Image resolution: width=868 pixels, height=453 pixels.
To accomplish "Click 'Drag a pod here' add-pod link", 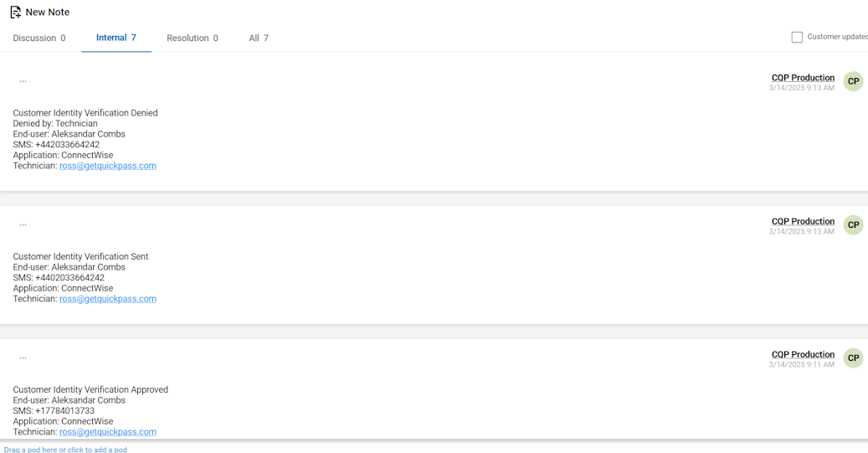I will click(x=65, y=450).
